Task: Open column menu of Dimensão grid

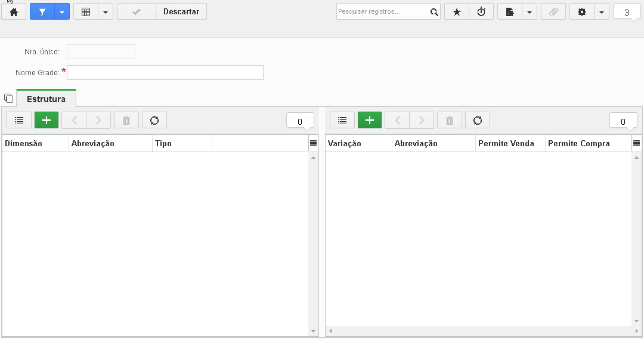Action: click(313, 143)
